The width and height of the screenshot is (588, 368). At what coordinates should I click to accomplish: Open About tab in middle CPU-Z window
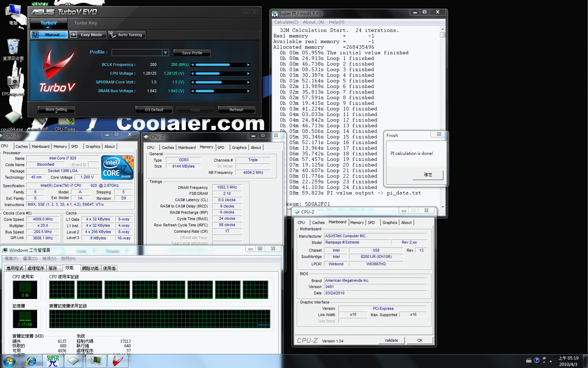coord(256,148)
